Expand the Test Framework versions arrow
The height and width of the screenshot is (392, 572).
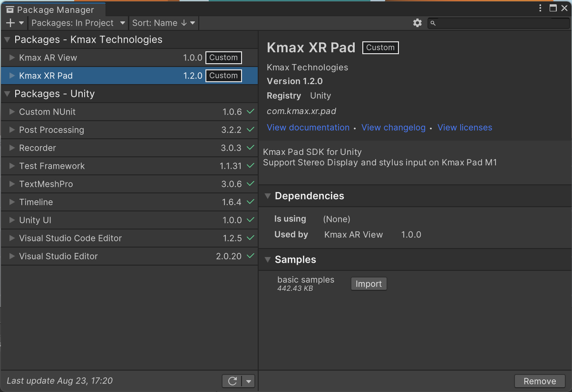point(12,166)
